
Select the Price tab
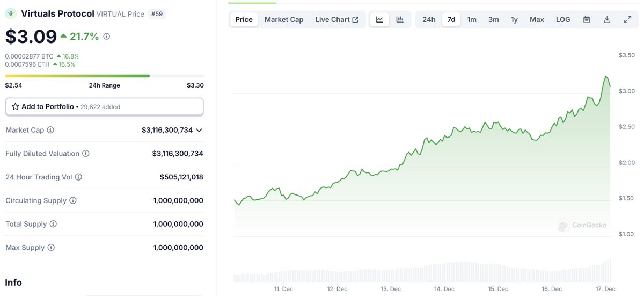[244, 19]
